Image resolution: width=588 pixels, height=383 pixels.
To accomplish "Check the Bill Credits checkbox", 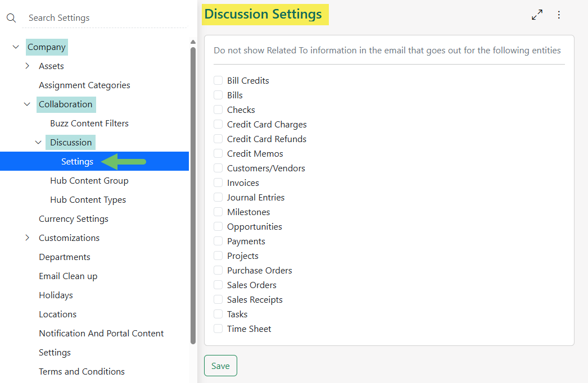I will point(218,80).
